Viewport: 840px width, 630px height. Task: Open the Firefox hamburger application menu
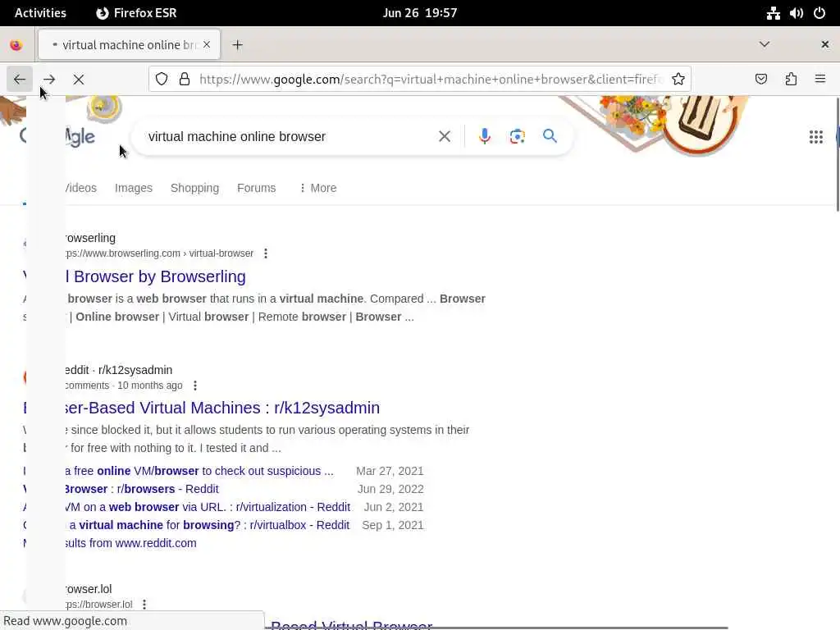click(x=820, y=80)
